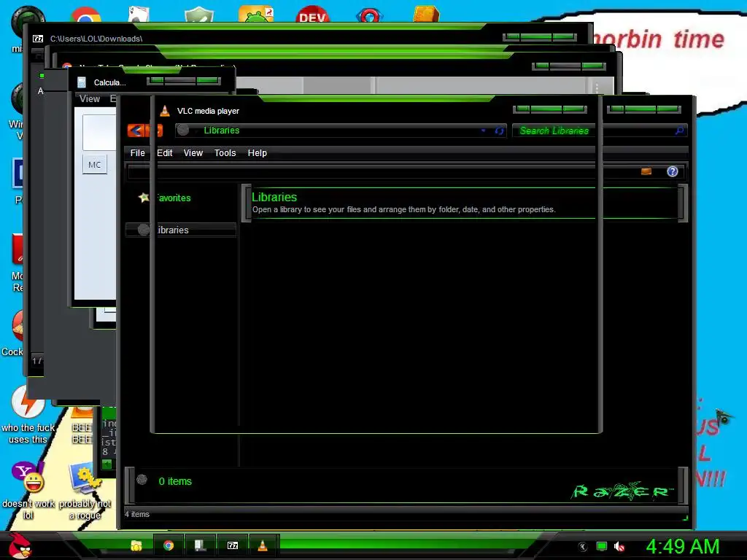Click the orange preview pane toolbar icon
The image size is (747, 560).
pyautogui.click(x=646, y=171)
